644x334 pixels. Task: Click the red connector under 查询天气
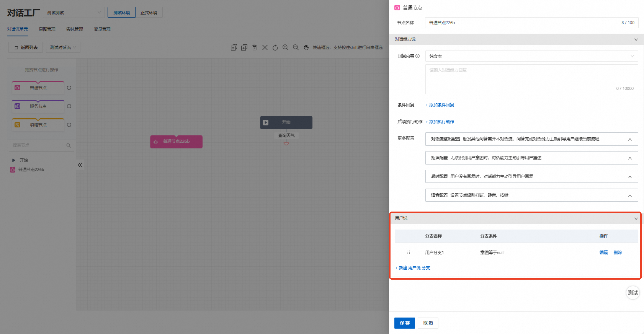tap(286, 143)
